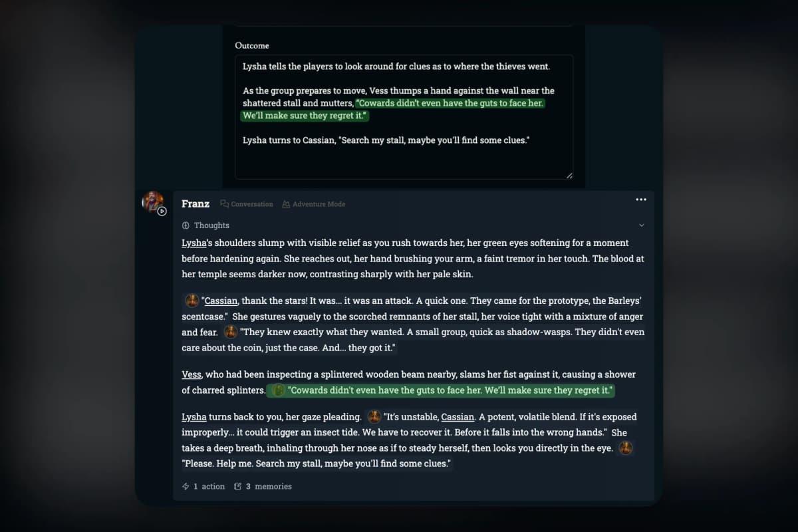The height and width of the screenshot is (532, 798).
Task: Click the Thoughts info icon
Action: tap(186, 225)
